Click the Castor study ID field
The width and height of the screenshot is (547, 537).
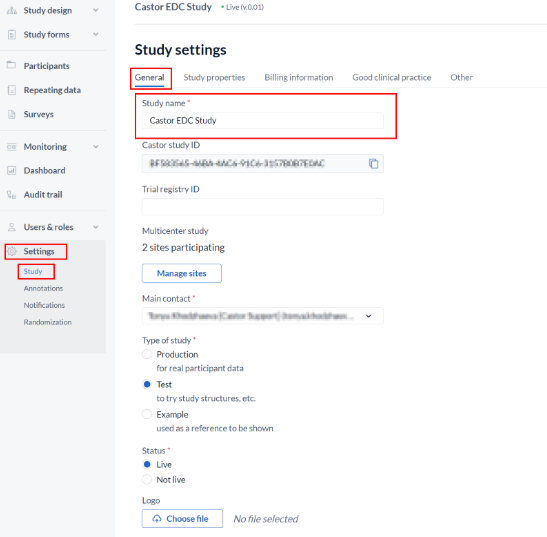tap(262, 164)
